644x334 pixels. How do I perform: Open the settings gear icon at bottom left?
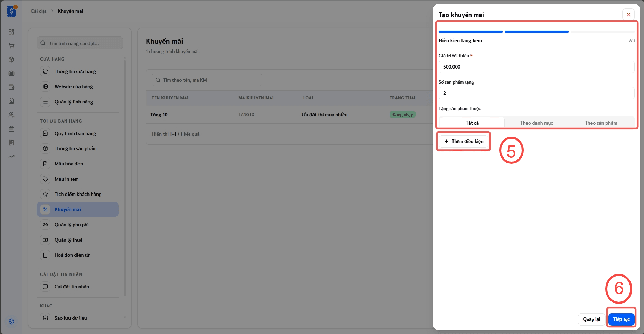tap(11, 322)
